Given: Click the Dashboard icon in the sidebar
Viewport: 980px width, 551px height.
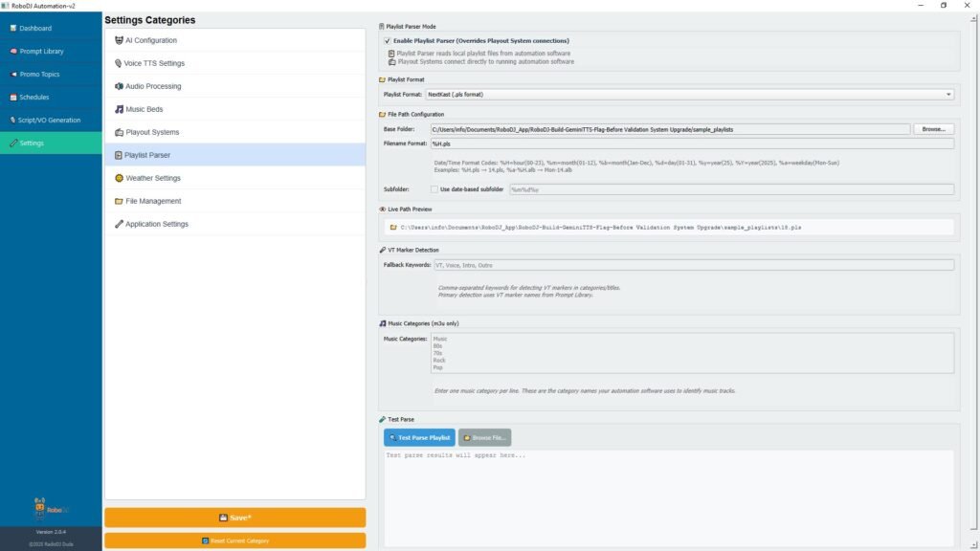Looking at the screenshot, I should 13,29.
